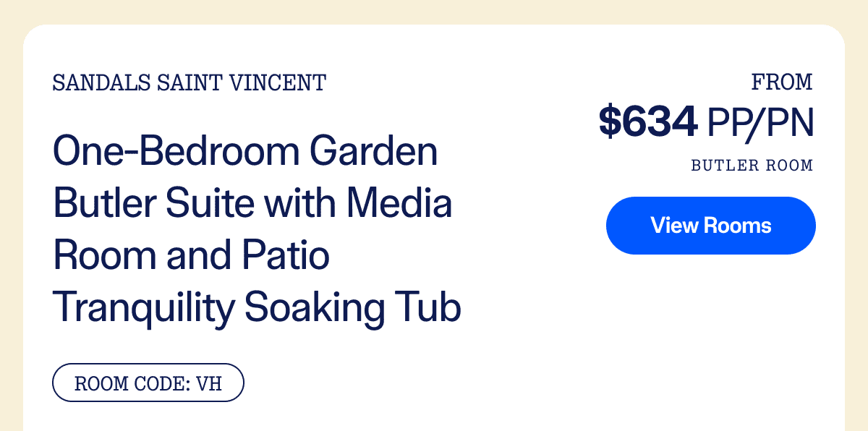Screen dimensions: 868x431
Task: Click the $634 price amount
Action: pyautogui.click(x=648, y=121)
